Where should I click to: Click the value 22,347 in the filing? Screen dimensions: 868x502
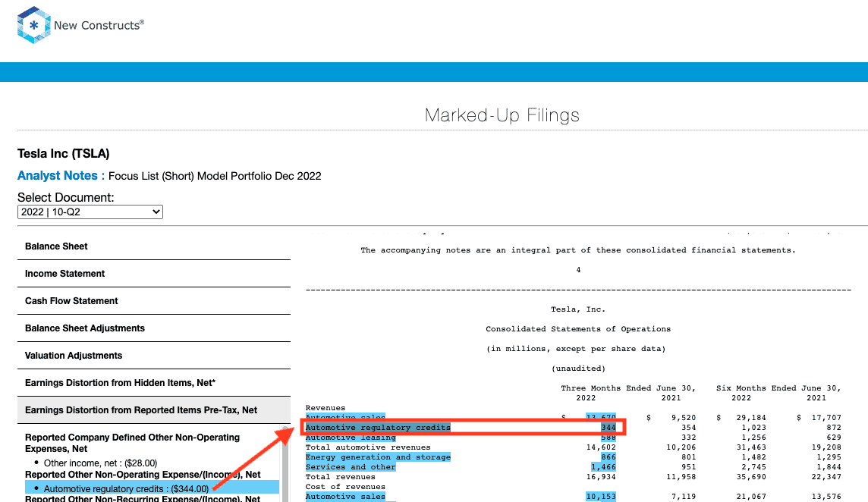pyautogui.click(x=826, y=477)
